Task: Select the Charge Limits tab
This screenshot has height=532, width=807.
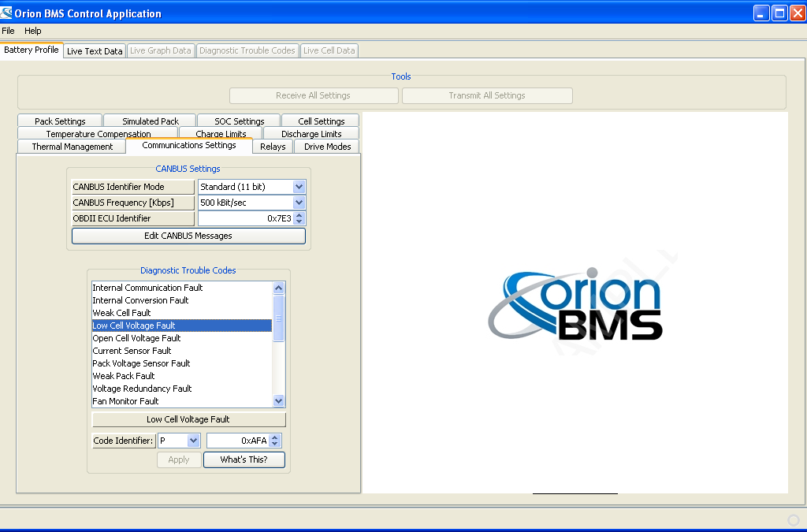Action: coord(221,133)
